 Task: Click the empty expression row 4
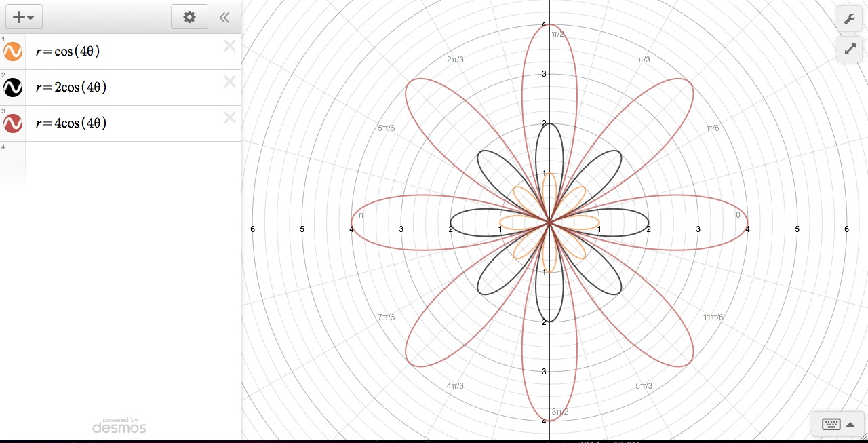click(121, 163)
